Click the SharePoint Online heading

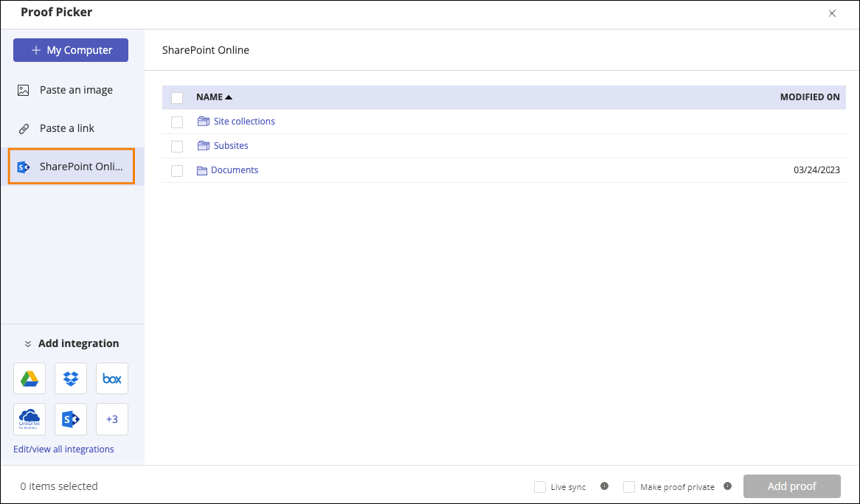[206, 50]
